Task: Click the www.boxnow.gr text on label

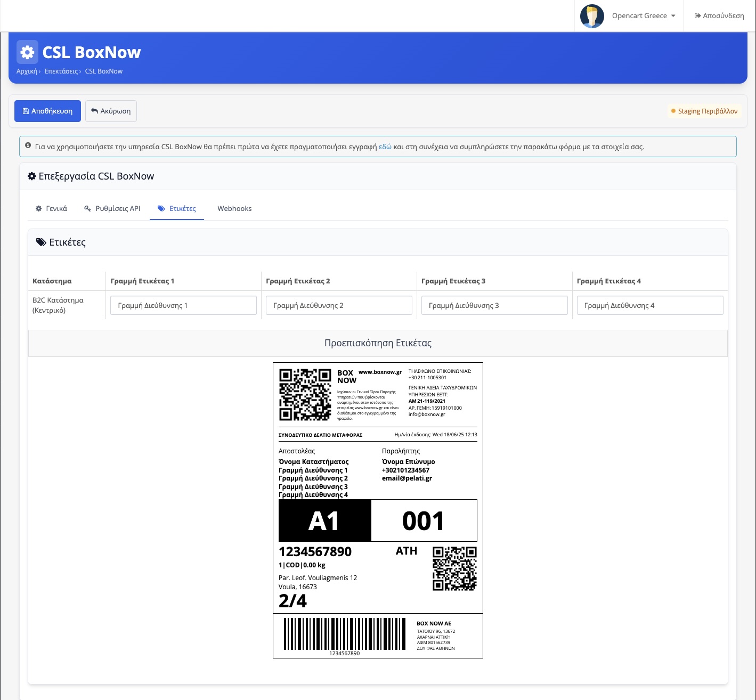Action: click(x=380, y=372)
